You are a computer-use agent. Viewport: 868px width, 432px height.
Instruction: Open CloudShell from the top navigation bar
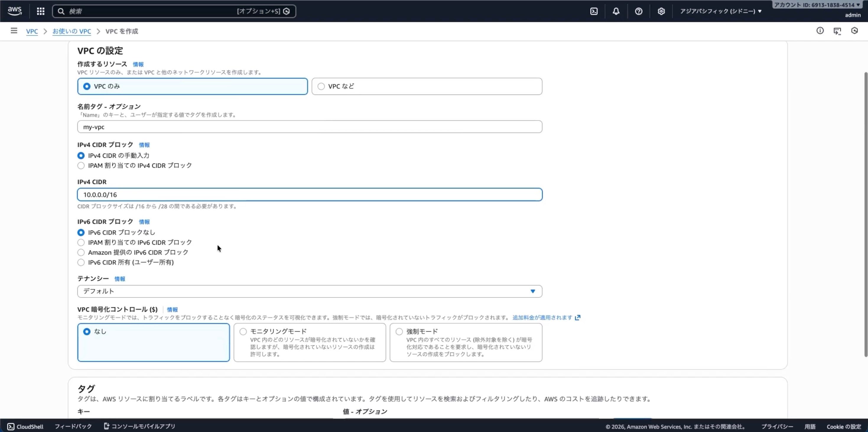click(x=594, y=11)
